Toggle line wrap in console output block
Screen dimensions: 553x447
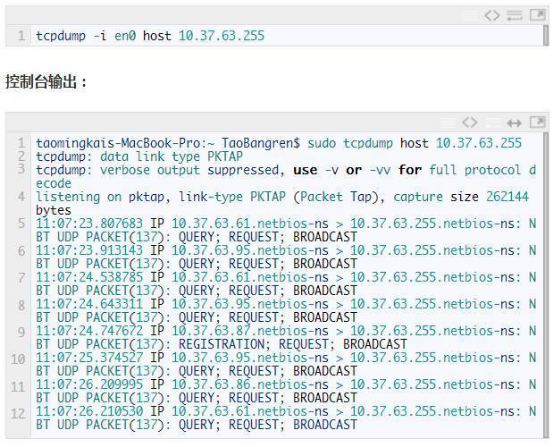[x=492, y=122]
